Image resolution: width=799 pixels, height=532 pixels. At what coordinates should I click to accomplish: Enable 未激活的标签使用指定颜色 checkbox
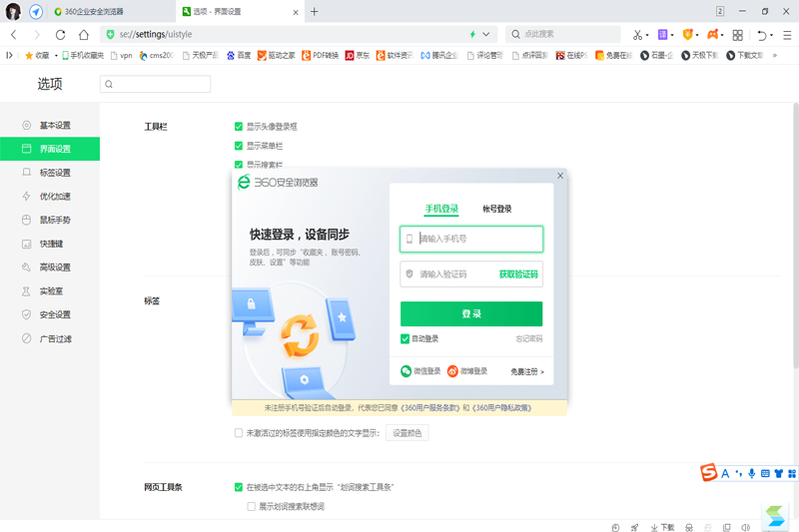[x=239, y=433]
